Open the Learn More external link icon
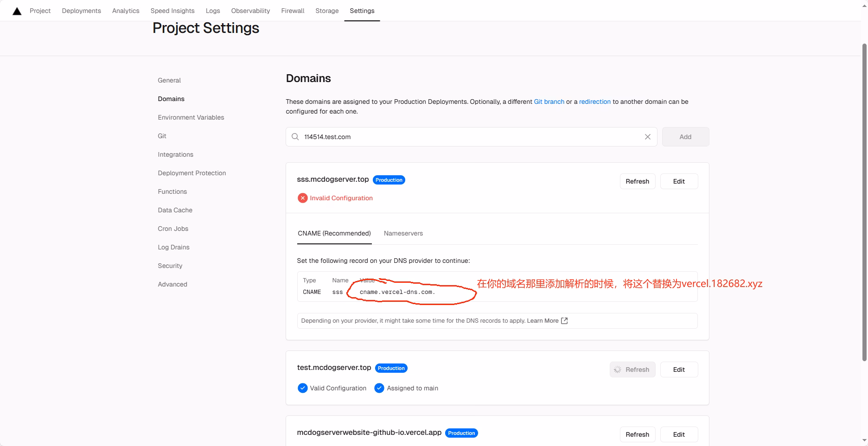Viewport: 868px width, 446px height. (x=564, y=321)
